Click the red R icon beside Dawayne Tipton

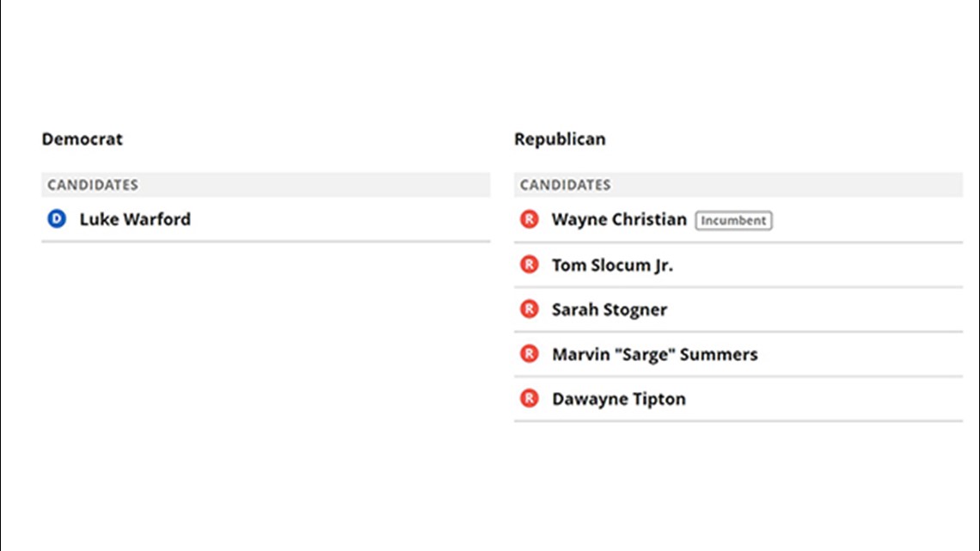point(530,398)
